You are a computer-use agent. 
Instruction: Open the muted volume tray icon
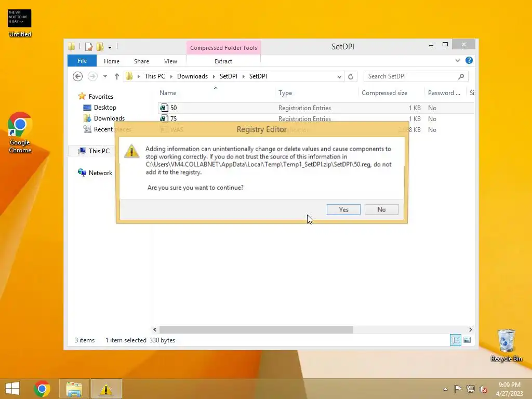pos(483,389)
